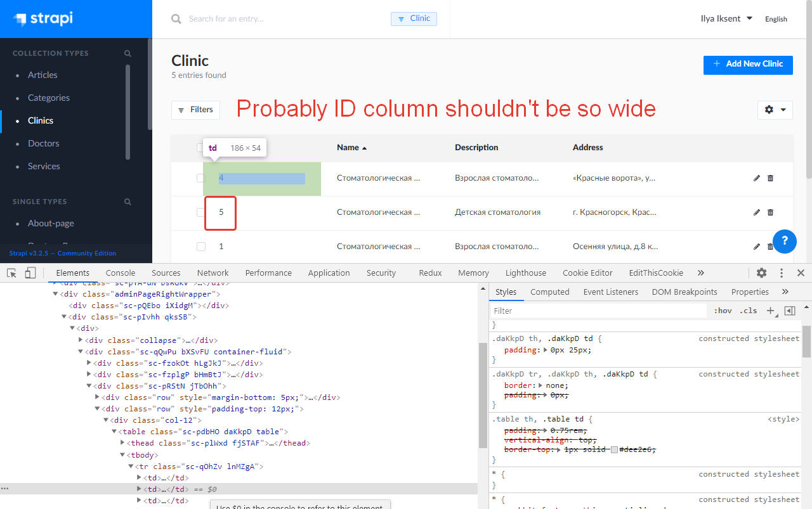Open English language selector

point(776,19)
